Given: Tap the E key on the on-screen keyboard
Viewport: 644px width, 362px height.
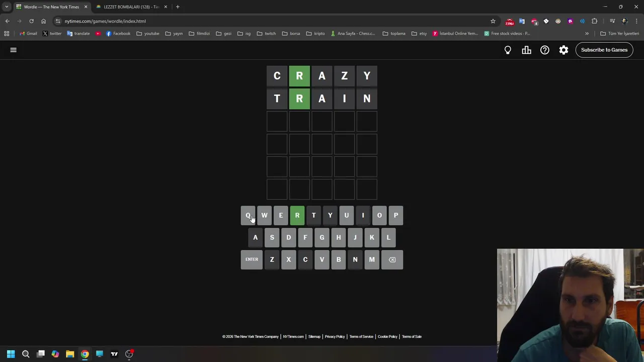Looking at the screenshot, I should point(281,216).
